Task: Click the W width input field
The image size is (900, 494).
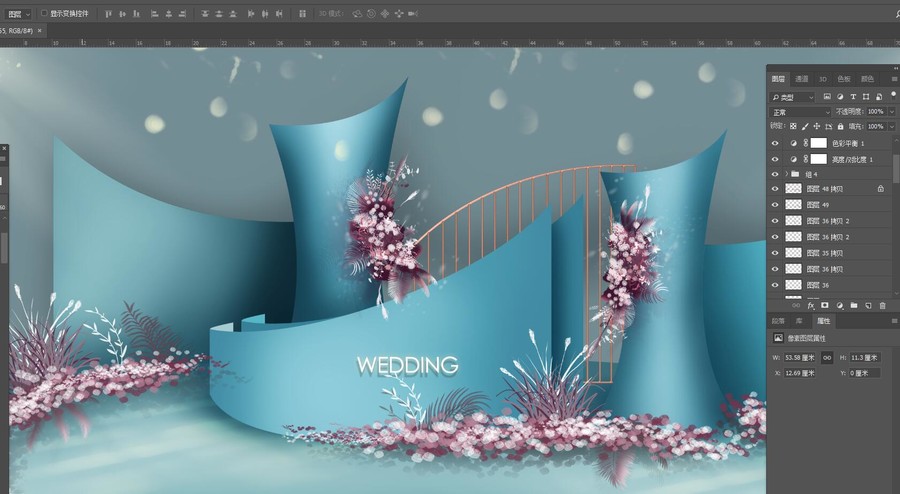Action: coord(800,357)
